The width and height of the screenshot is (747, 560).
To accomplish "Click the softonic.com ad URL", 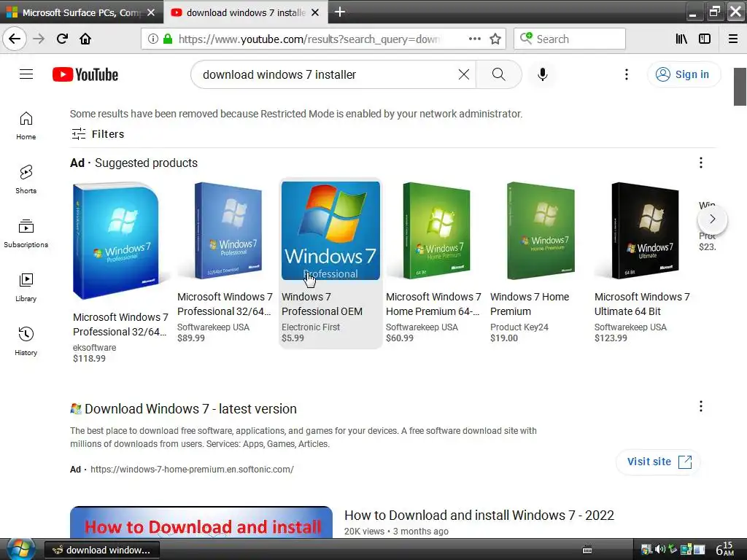I will (192, 469).
